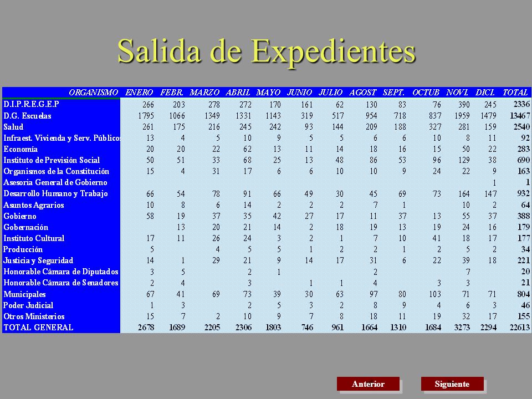The height and width of the screenshot is (399, 532).
Task: Select the 'Salida de Expedientes' title
Action: (267, 52)
